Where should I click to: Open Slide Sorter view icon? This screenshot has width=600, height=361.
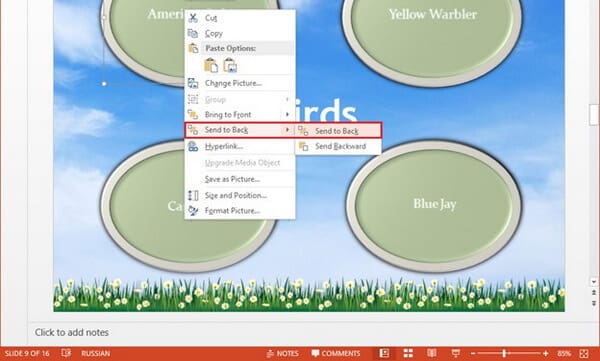click(408, 353)
